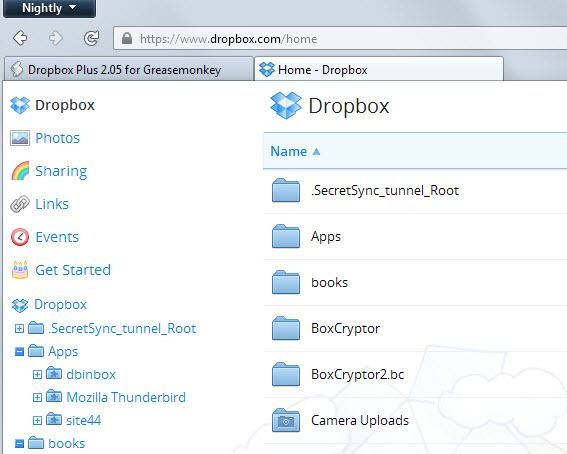The height and width of the screenshot is (454, 567).
Task: Open the BoxCryptor folder name in list
Action: coord(345,329)
